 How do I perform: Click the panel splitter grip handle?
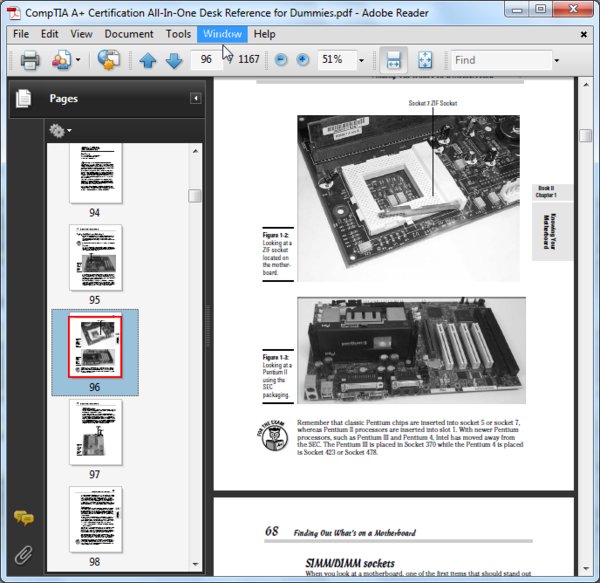pos(208,326)
